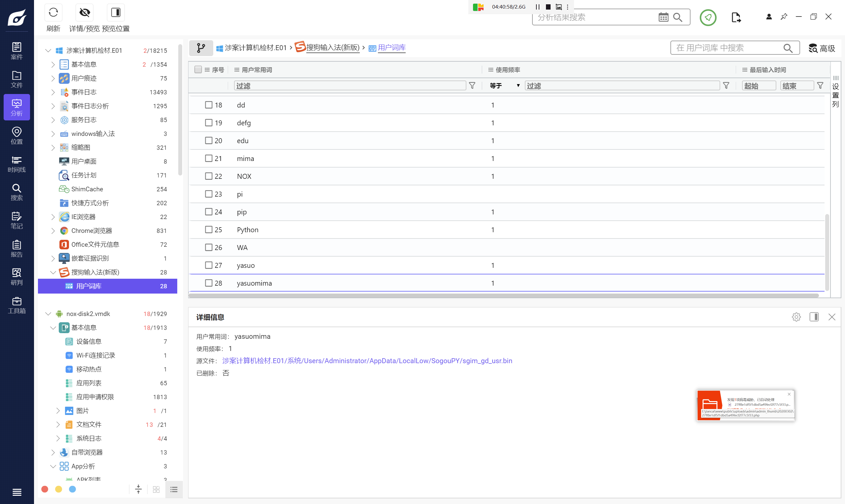Check the row 28 yasuomima checkbox
Screen dimensions: 845x504
point(209,283)
